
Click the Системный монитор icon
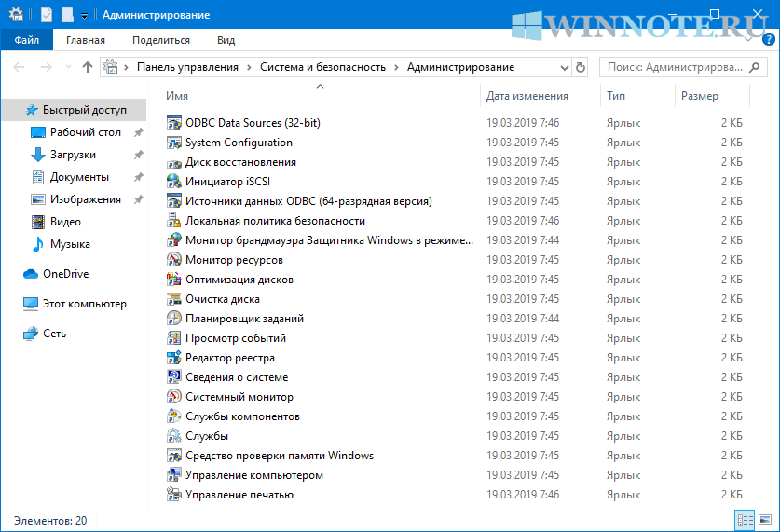coord(173,397)
